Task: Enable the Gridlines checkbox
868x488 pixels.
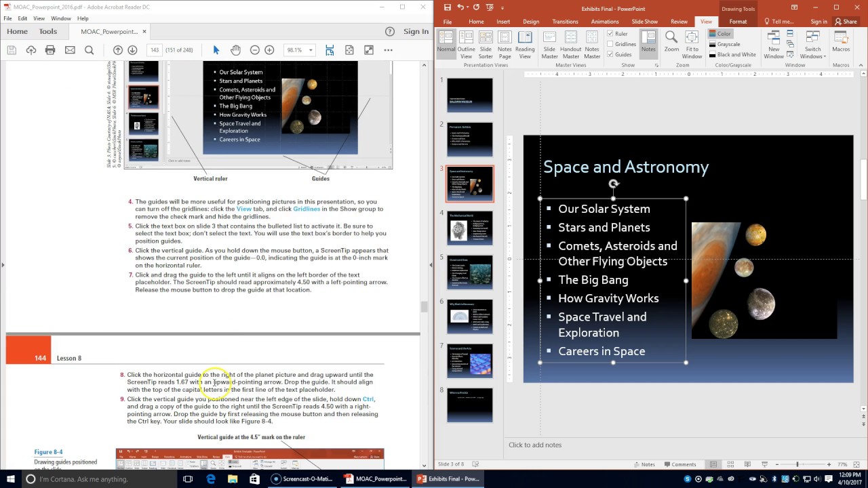Action: tap(610, 44)
